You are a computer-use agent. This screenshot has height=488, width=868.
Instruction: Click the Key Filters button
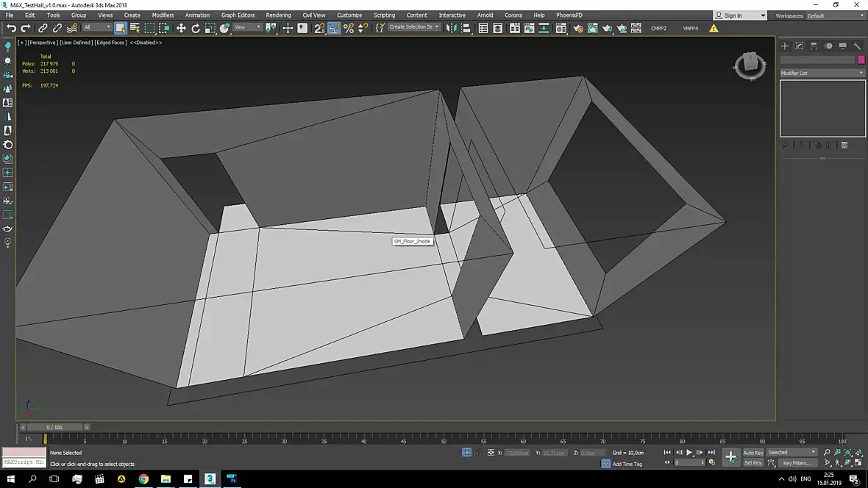tap(797, 463)
